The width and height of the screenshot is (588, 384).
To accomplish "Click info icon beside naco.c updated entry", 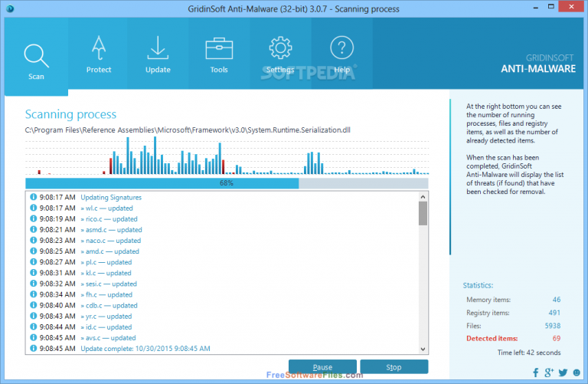I will point(34,240).
